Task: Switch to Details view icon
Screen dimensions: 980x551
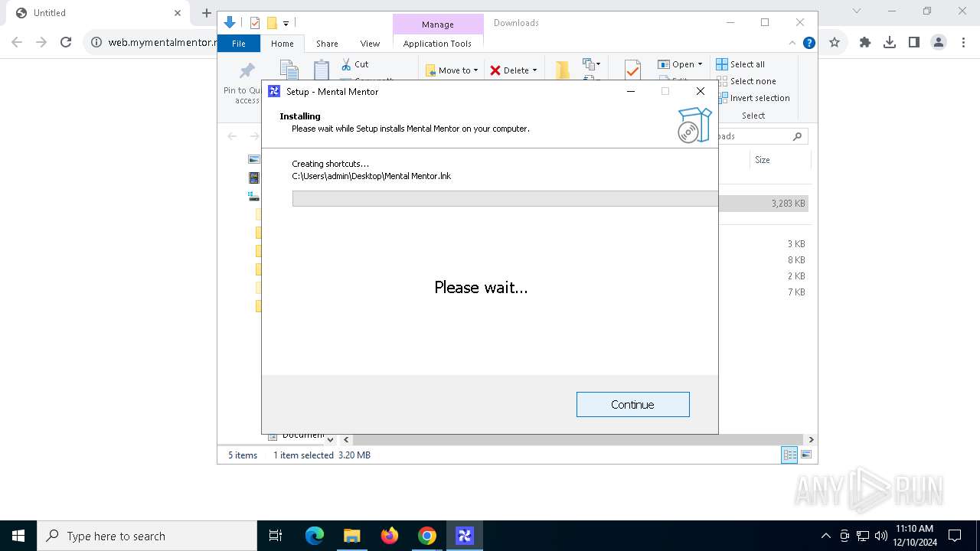Action: click(789, 455)
